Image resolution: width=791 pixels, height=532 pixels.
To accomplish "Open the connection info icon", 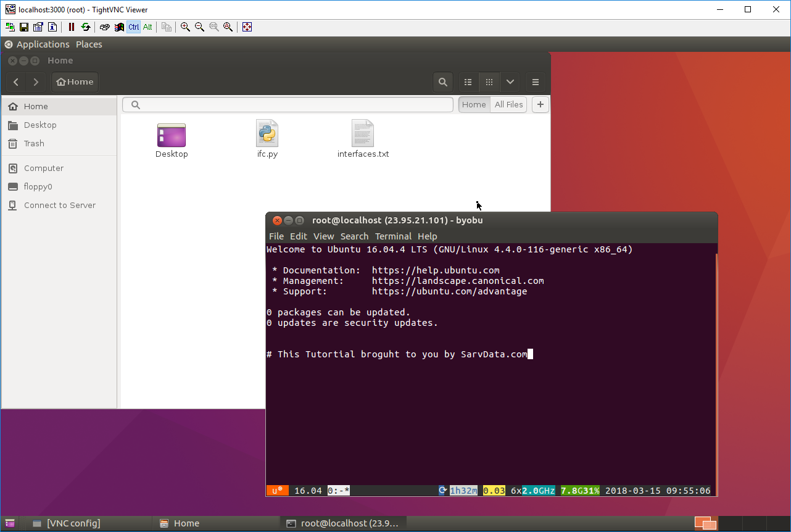I will [x=52, y=27].
